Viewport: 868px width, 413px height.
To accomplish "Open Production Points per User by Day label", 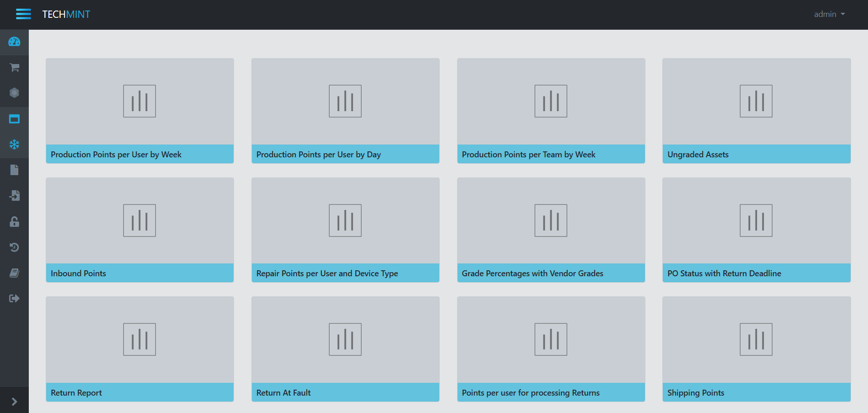I will 319,155.
